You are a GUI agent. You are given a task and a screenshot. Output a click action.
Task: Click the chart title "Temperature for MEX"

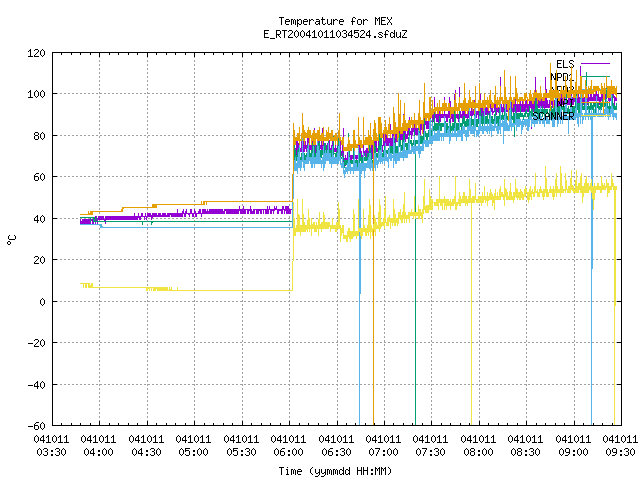click(x=335, y=21)
